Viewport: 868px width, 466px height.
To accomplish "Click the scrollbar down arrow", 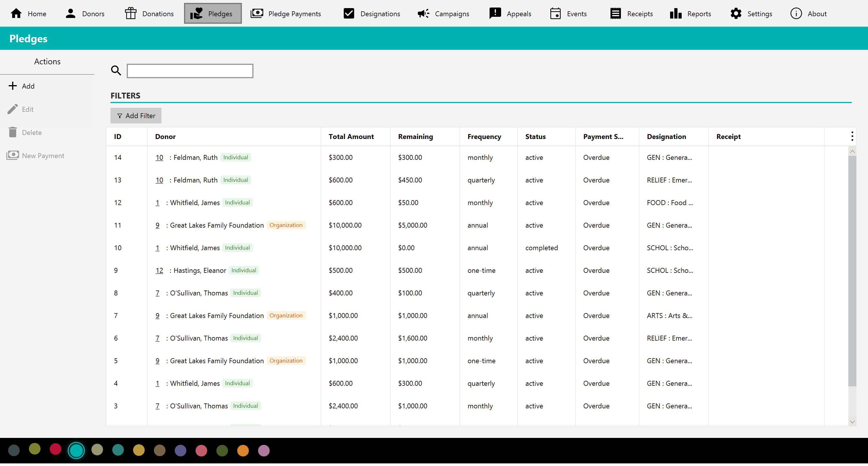I will 852,422.
